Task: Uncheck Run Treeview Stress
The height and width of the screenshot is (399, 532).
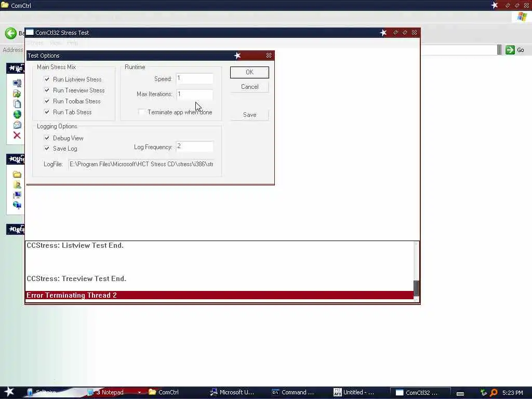Action: point(47,90)
